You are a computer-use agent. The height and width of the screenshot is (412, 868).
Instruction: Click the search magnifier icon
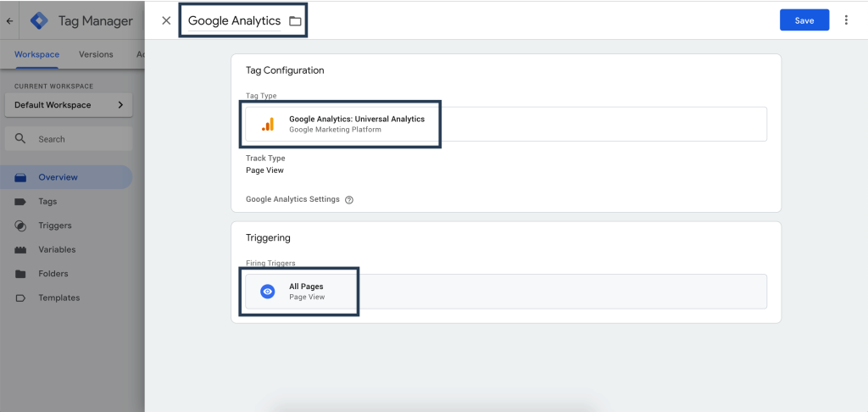pos(20,138)
